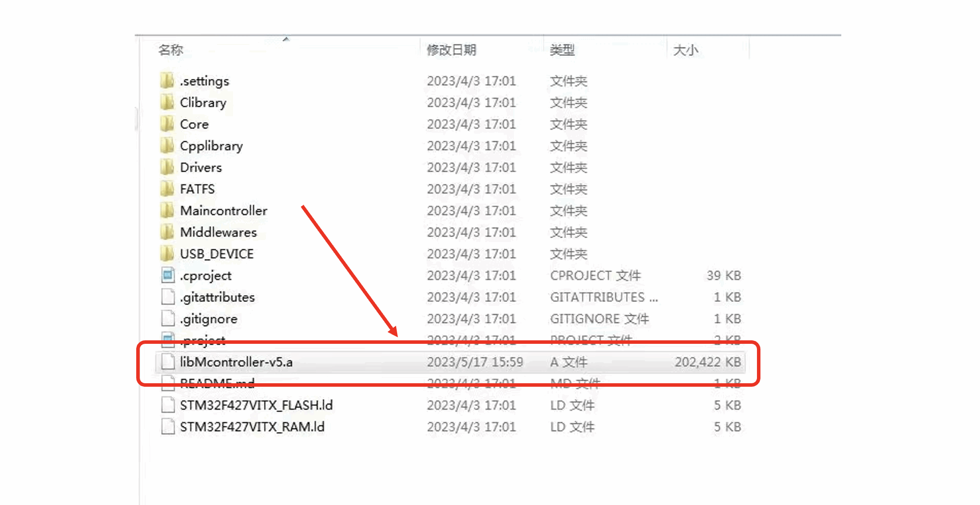Select the FATFS folder name

click(197, 189)
